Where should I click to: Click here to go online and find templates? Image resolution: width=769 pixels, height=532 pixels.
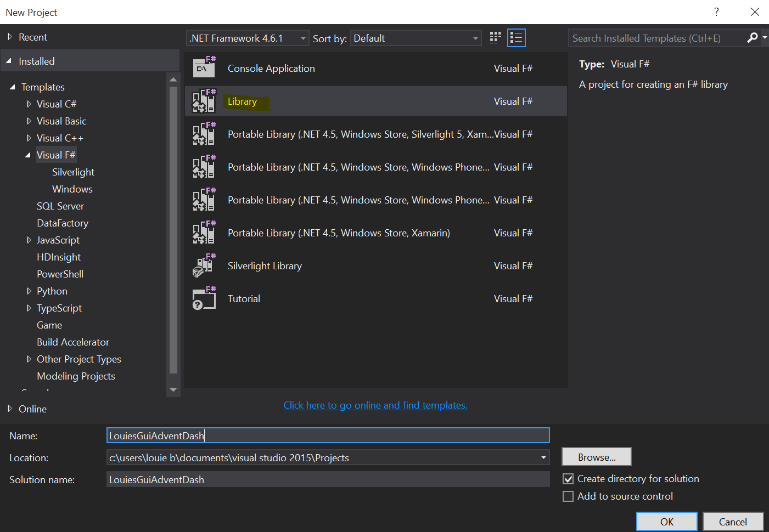pos(375,405)
